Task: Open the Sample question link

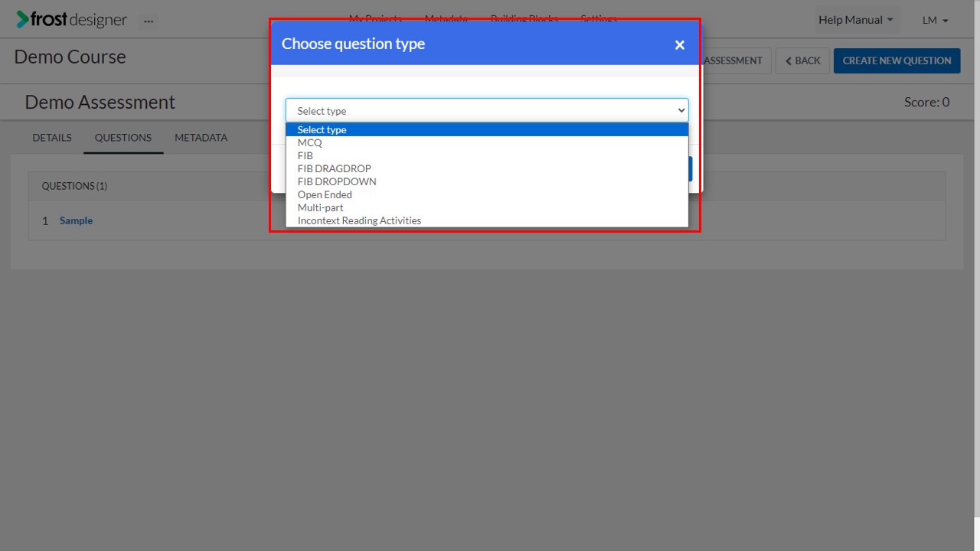Action: click(x=76, y=220)
